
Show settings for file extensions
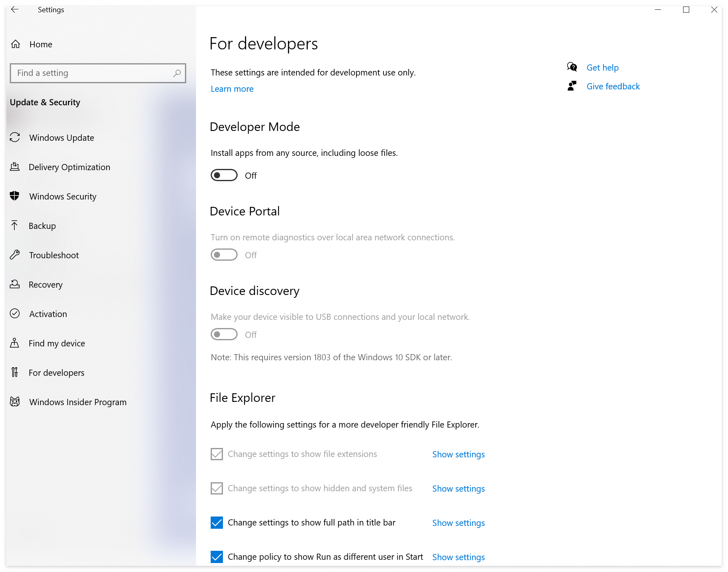point(459,454)
